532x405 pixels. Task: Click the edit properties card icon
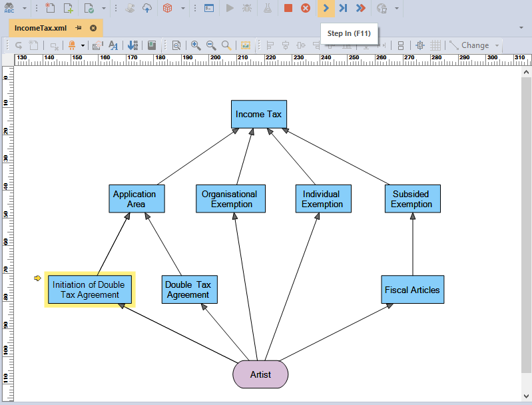click(x=98, y=45)
